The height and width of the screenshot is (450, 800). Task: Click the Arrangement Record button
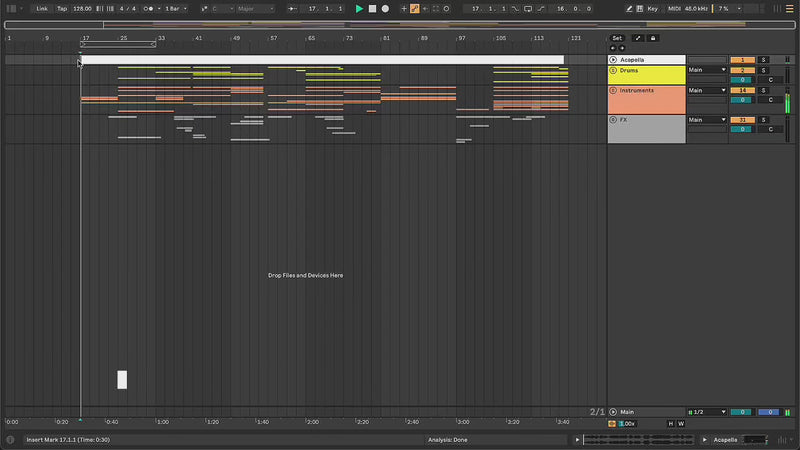tap(385, 8)
